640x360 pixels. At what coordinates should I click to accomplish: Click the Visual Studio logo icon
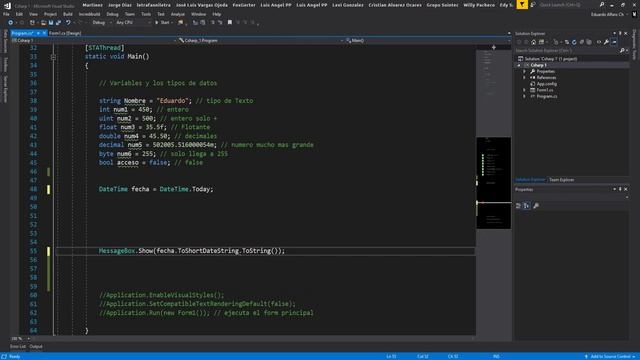pos(7,5)
